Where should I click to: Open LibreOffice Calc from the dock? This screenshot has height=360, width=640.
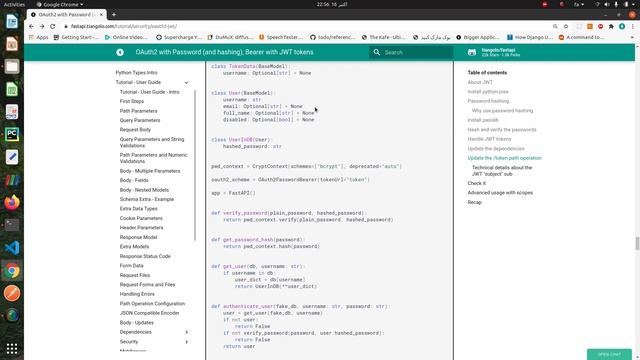[x=12, y=89]
